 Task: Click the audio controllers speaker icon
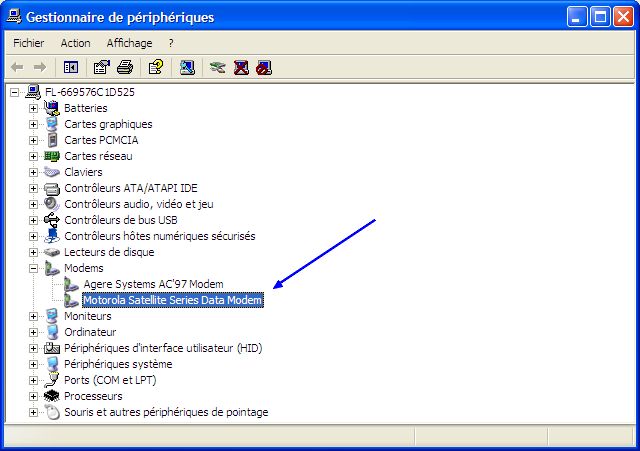pyautogui.click(x=52, y=204)
